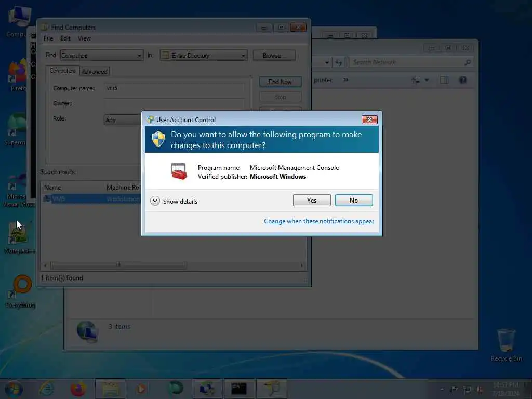This screenshot has width=532, height=399.
Task: Click Yes in the User Account Control dialog
Action: (312, 201)
